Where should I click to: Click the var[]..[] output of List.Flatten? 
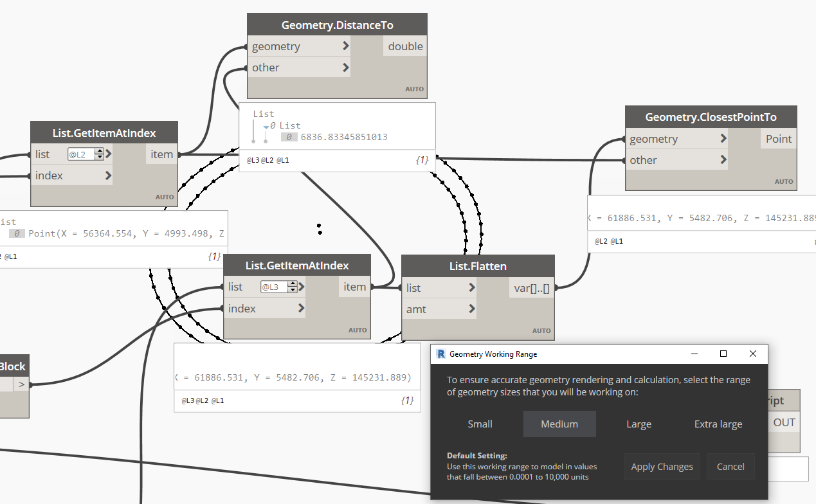(x=532, y=288)
